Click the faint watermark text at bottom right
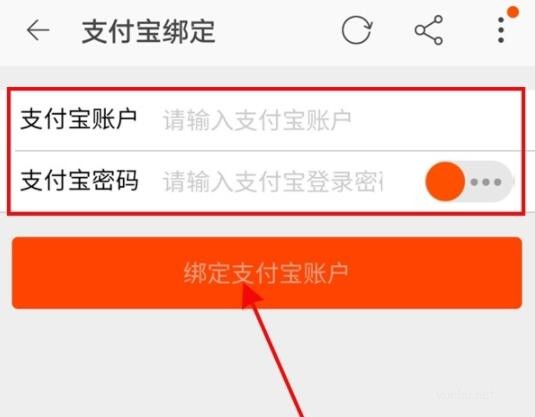This screenshot has width=535, height=417. tap(465, 395)
